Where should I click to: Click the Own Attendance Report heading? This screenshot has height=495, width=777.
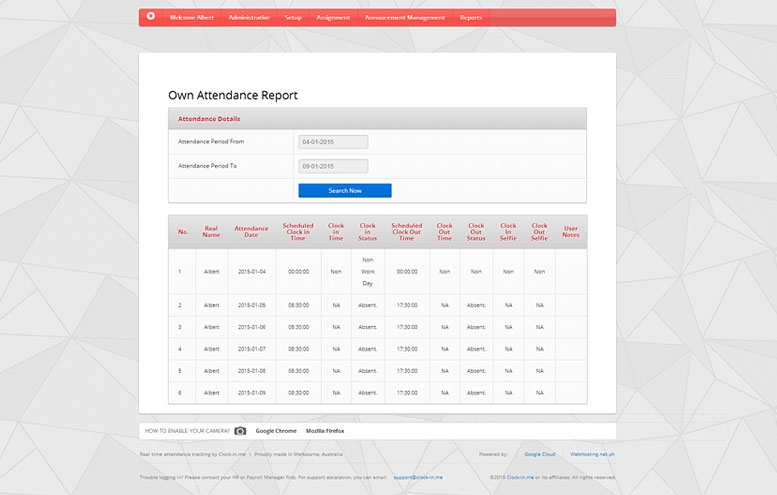(233, 95)
